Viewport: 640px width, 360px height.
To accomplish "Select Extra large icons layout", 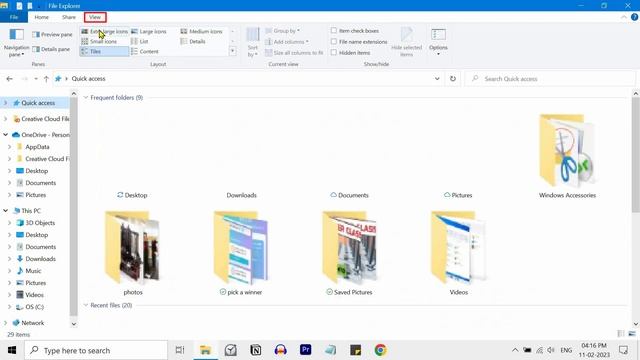I will pyautogui.click(x=104, y=31).
